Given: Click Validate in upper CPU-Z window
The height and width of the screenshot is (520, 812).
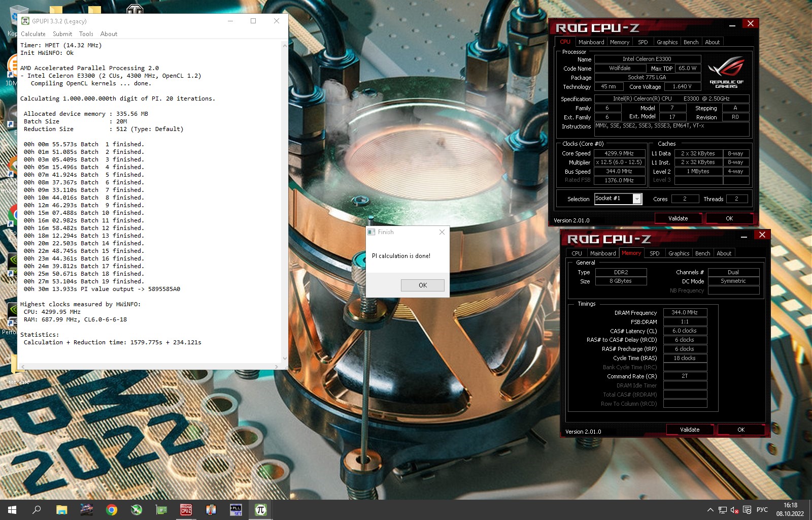Looking at the screenshot, I should (x=678, y=218).
